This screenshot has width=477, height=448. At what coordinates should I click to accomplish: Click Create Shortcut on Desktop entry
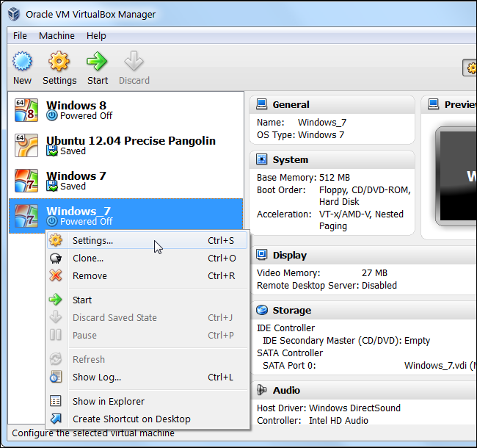click(131, 419)
